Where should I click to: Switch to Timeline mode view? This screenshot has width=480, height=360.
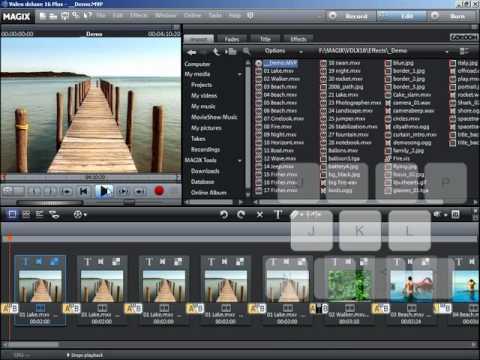[x=40, y=214]
